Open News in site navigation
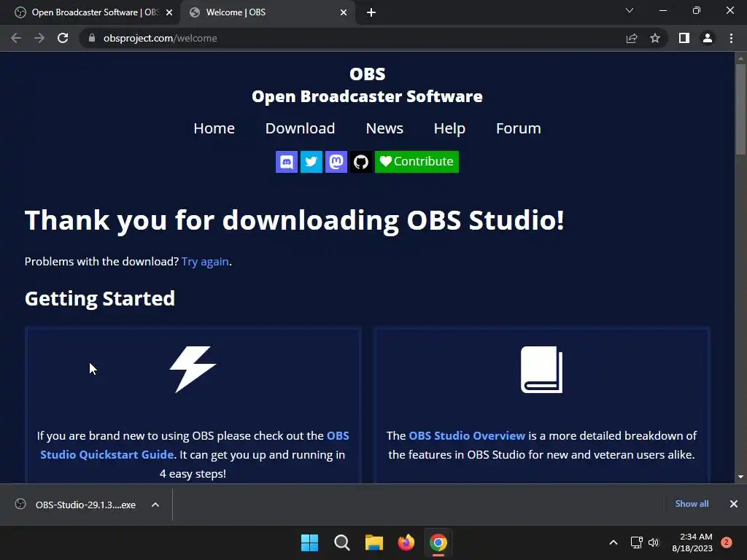Screen dimensions: 747x560 (x=384, y=128)
